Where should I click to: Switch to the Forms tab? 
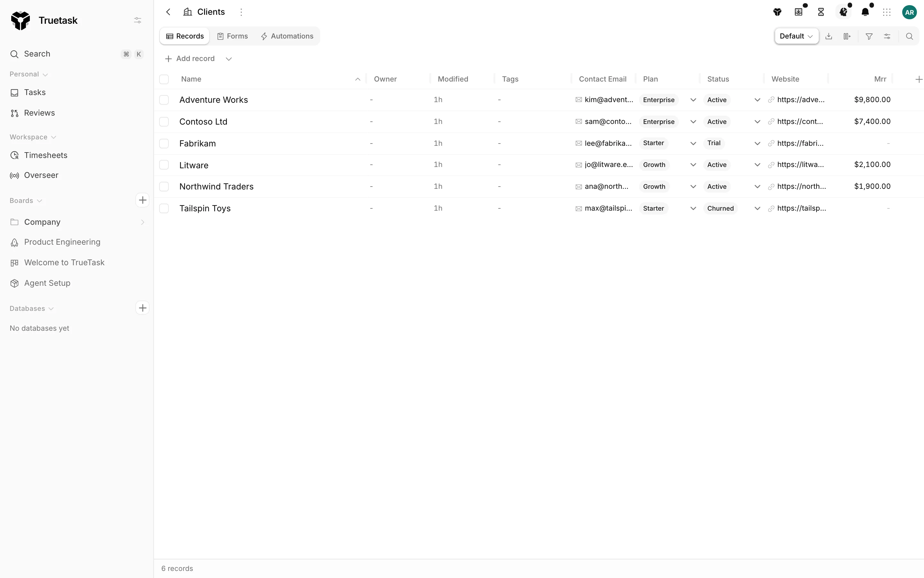[232, 36]
